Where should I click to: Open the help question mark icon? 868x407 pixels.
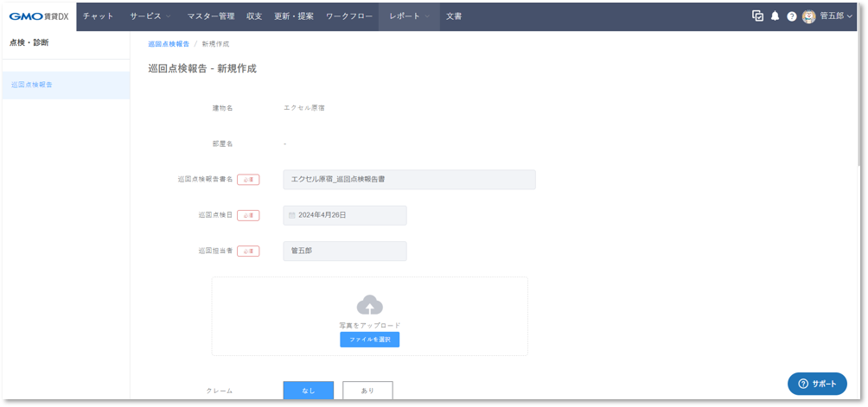pyautogui.click(x=792, y=16)
